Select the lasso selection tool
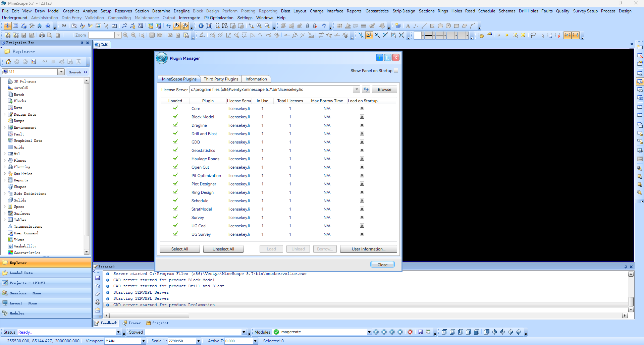The height and width of the screenshot is (345, 644). click(x=533, y=35)
